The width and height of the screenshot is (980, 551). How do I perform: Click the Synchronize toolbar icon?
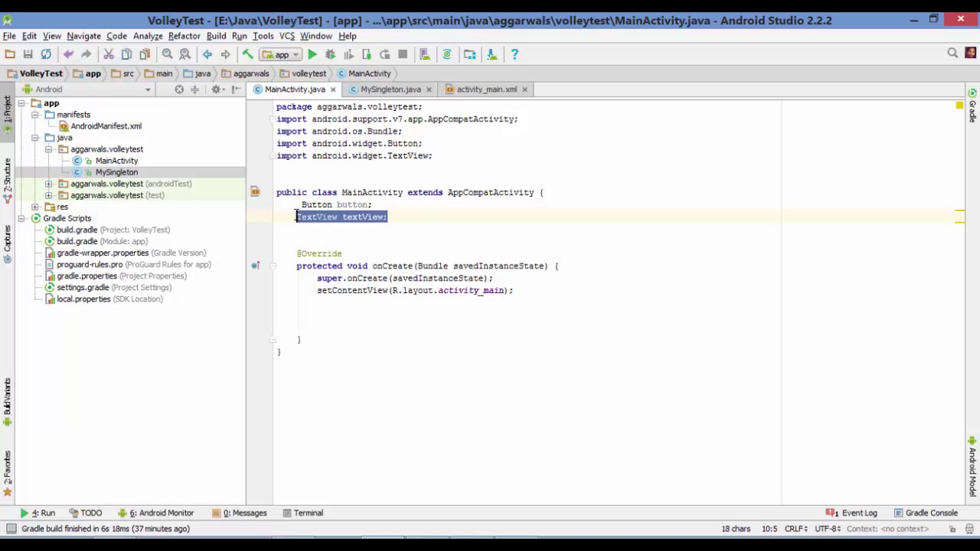pos(46,54)
